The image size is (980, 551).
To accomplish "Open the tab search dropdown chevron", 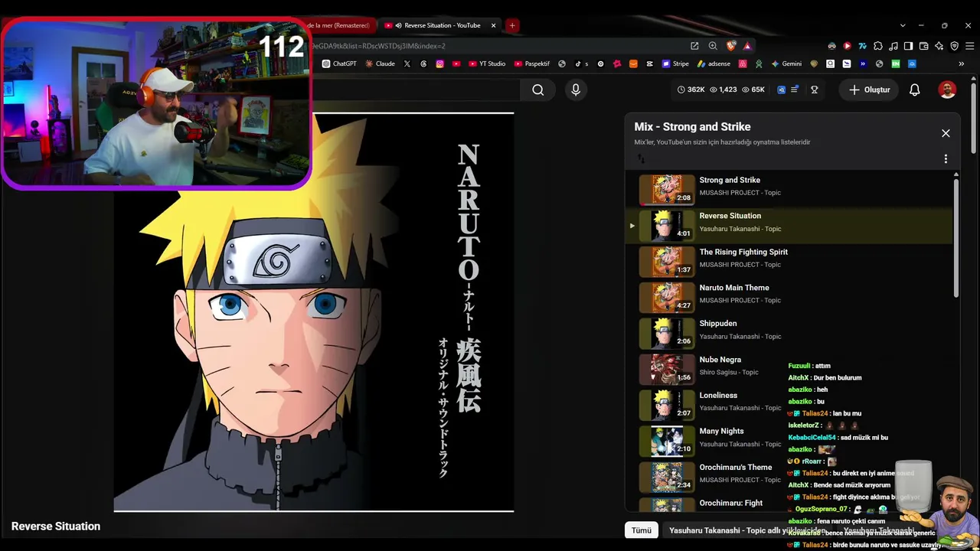I will coord(903,25).
